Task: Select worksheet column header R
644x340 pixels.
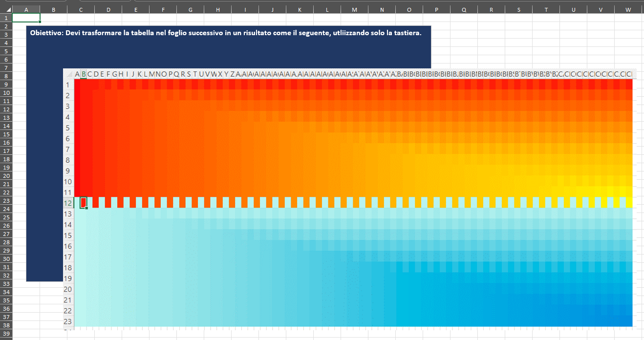Action: coord(491,10)
